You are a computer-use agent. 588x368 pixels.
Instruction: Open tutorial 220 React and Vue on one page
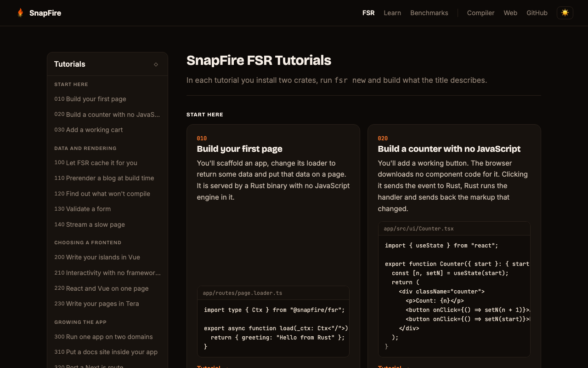point(107,288)
